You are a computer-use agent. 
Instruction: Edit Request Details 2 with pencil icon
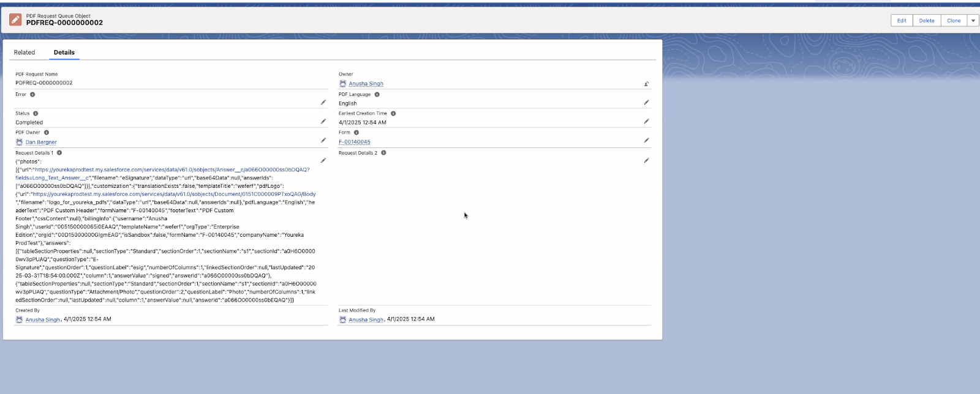pos(646,160)
